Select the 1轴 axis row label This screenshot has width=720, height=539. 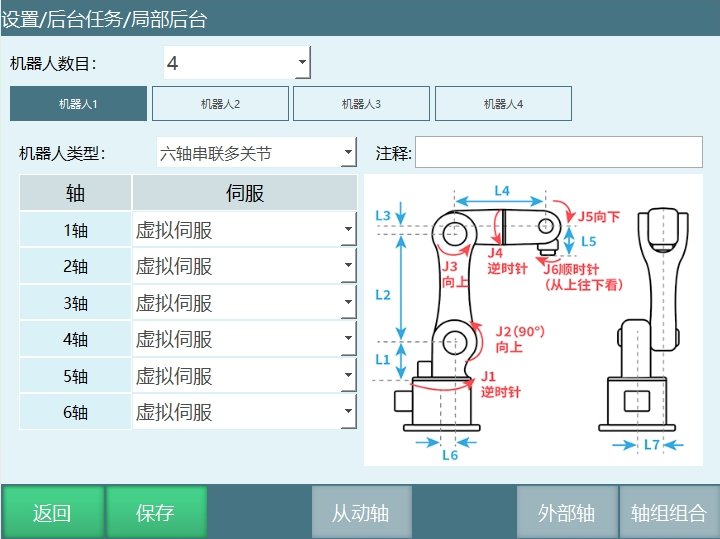coord(76,230)
